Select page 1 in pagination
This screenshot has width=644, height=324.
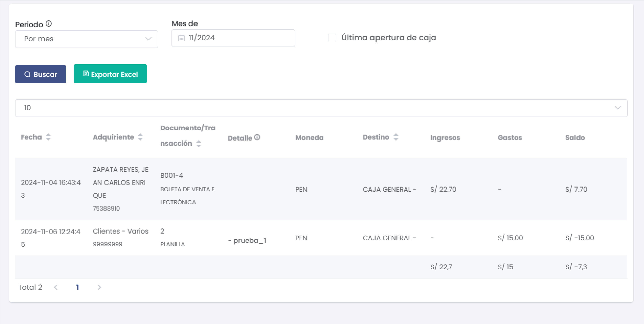[78, 287]
